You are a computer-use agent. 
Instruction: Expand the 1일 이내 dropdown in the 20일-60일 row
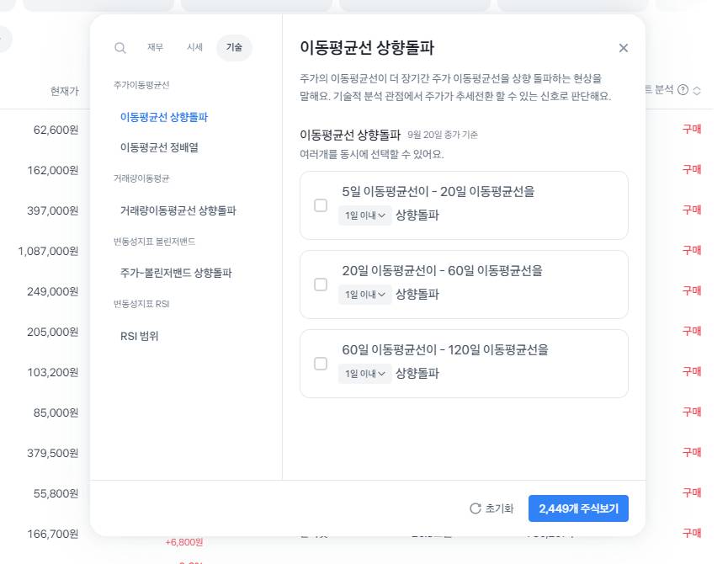[364, 294]
